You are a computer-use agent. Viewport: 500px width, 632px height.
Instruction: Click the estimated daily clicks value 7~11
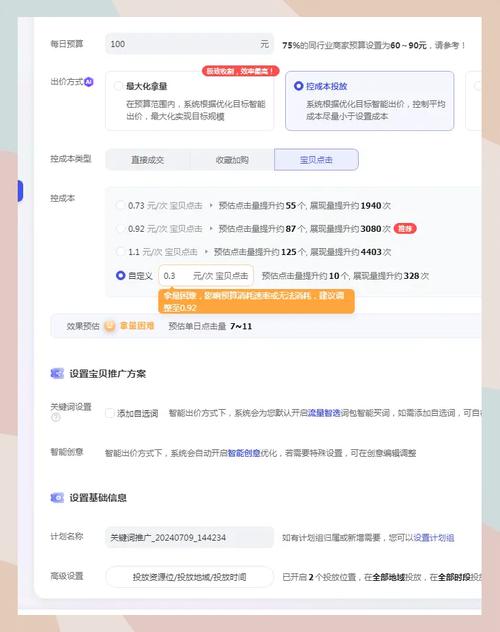(241, 326)
